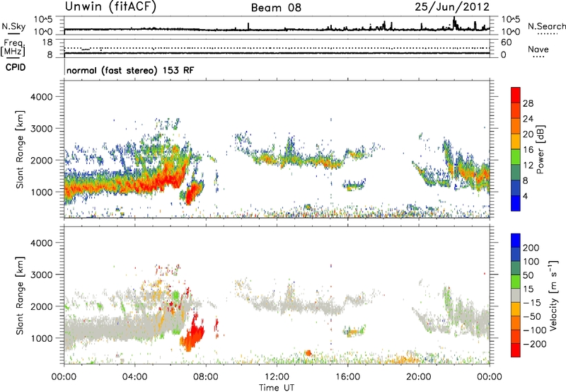566x392 pixels.
Task: Click the "28" tick on Power colorbar
Action: pyautogui.click(x=528, y=103)
